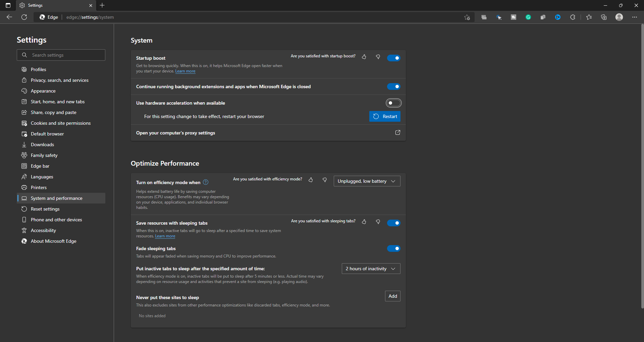Open the Extensions puzzle icon
This screenshot has height=342, width=644.
click(x=573, y=17)
